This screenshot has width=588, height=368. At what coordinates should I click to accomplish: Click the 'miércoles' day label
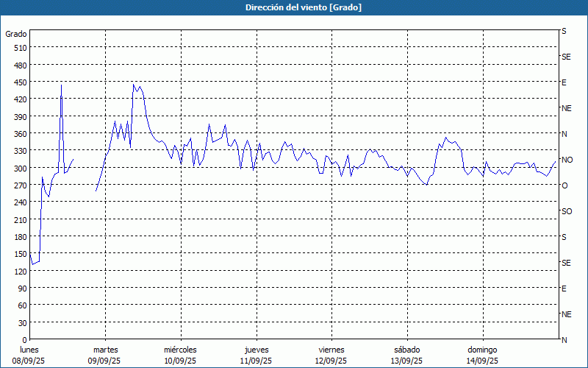(180, 350)
